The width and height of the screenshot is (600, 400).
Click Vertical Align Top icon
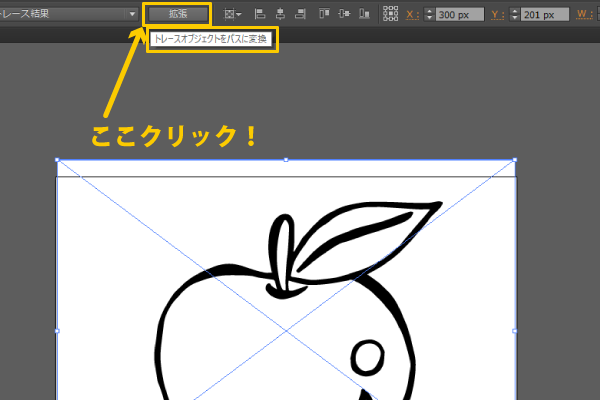point(322,15)
